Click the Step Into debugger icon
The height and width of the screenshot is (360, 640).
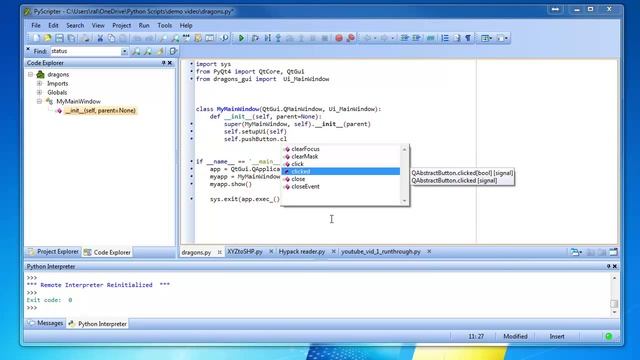278,38
